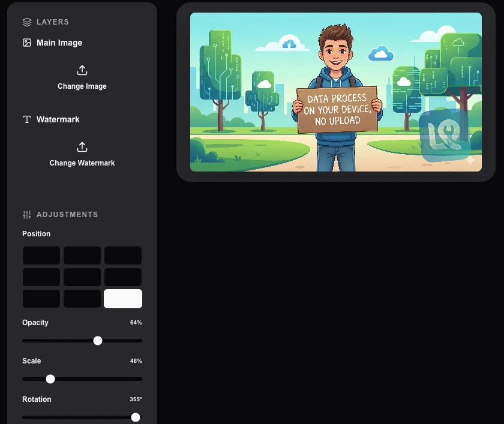The image size is (504, 424).
Task: Click the upload arrow above Change Image
Action: pyautogui.click(x=82, y=70)
